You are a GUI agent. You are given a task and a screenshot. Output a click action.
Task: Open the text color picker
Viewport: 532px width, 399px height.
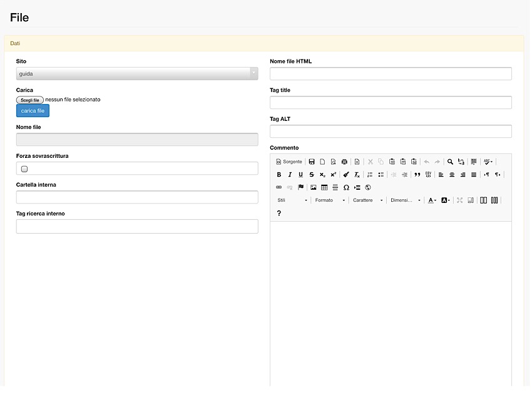coord(432,200)
